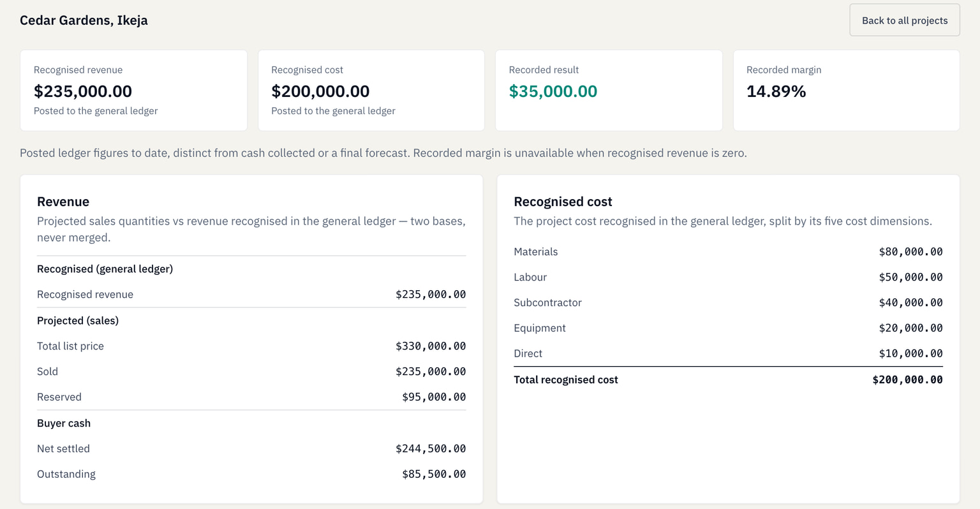Screen dimensions: 980x509
Task: Click the Recorded margin card label
Action: click(x=783, y=70)
